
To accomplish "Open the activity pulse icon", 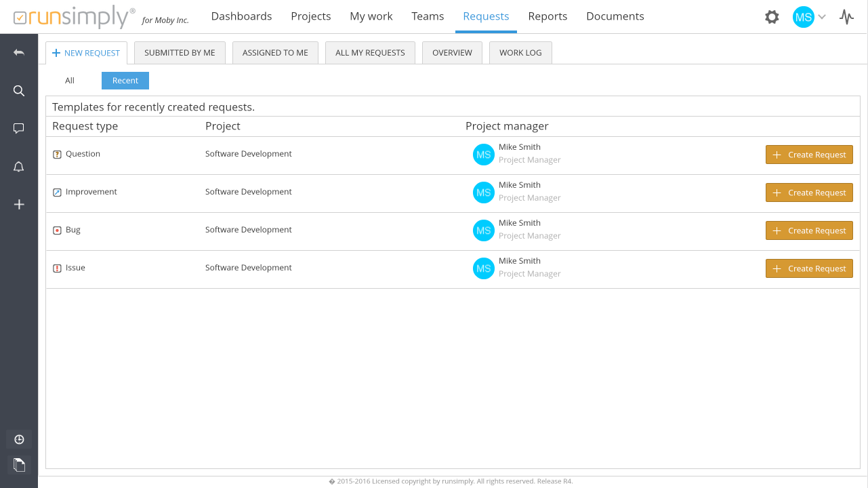I will (x=846, y=17).
